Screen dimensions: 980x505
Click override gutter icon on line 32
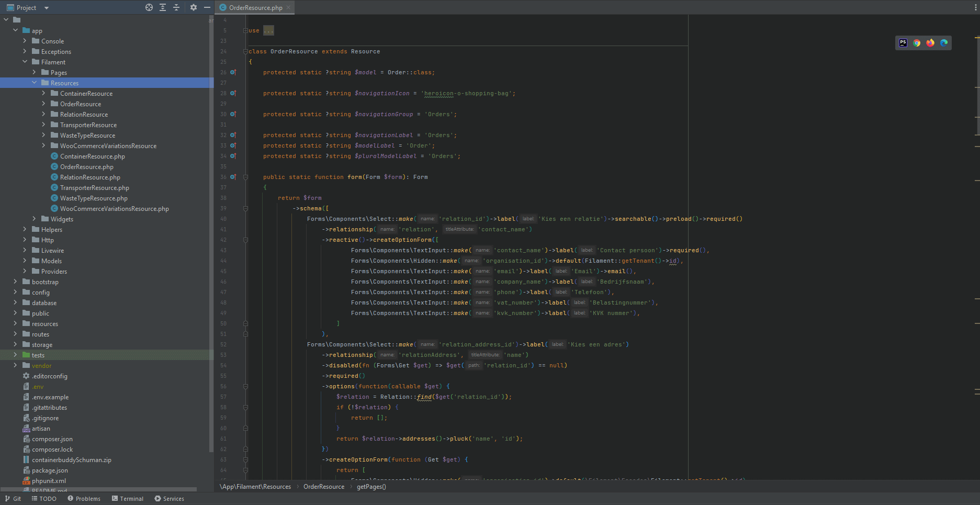[233, 135]
